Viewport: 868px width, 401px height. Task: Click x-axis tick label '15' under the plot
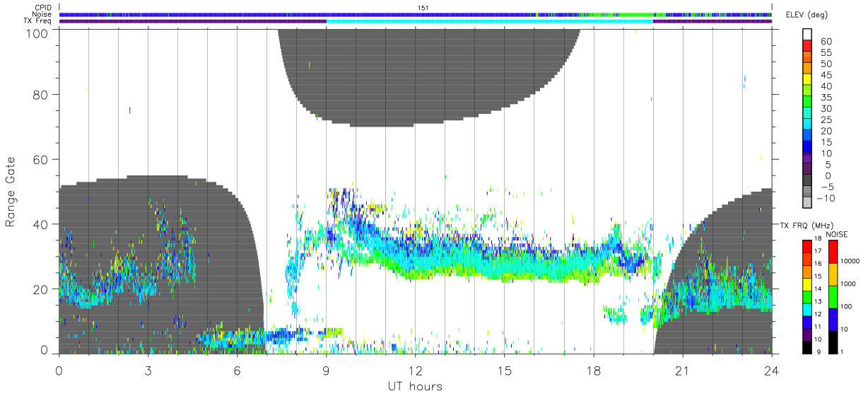click(x=504, y=371)
